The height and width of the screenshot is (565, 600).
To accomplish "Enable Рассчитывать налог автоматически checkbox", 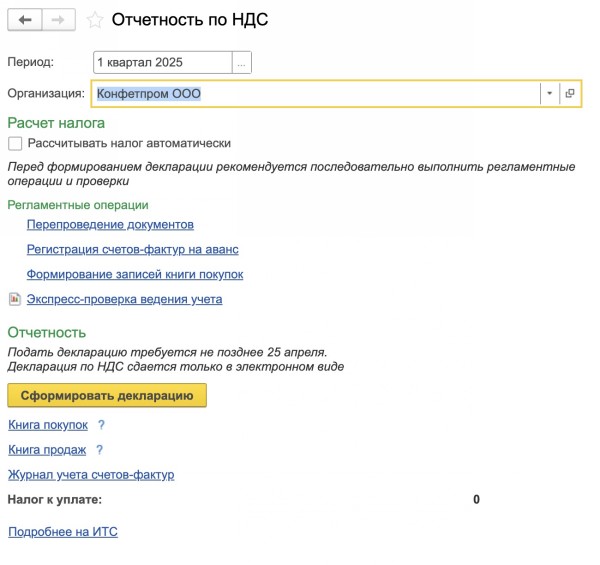I will pos(15,143).
